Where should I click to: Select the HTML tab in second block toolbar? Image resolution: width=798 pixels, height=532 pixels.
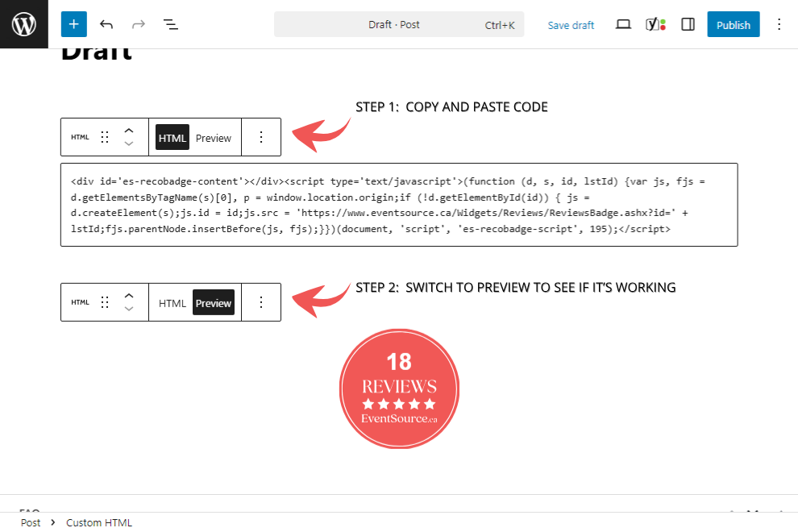(x=172, y=303)
